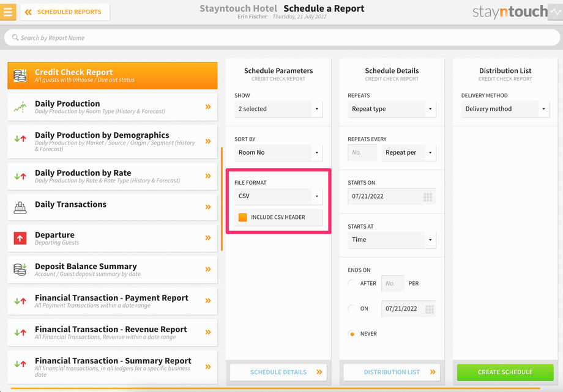Click the search magnifier icon
The image size is (563, 392).
[15, 37]
